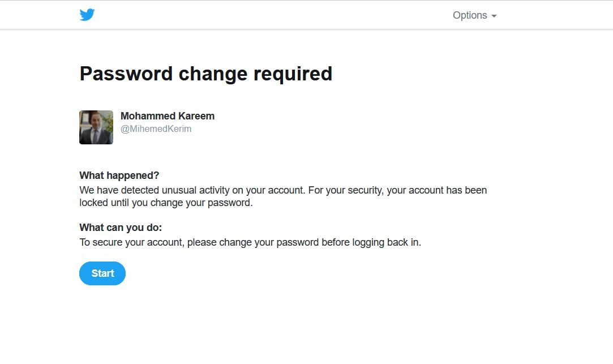The height and width of the screenshot is (364, 613).
Task: Select the Mohammed Kareem display name
Action: click(168, 116)
